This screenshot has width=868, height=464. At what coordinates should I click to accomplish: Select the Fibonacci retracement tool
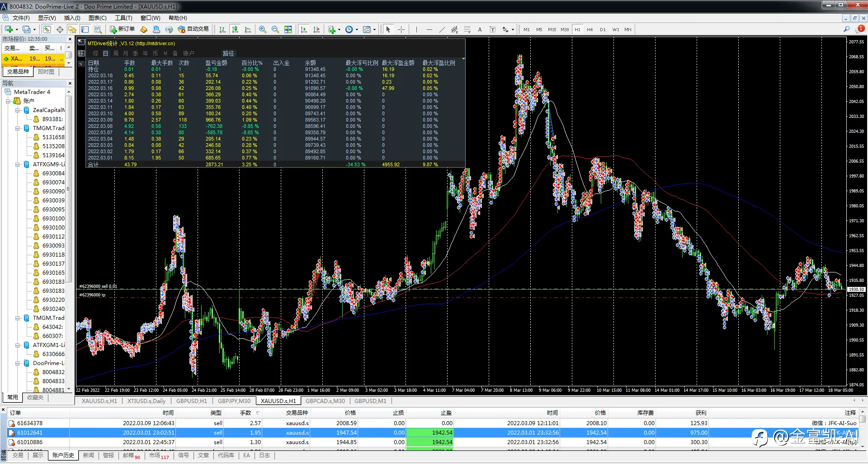click(467, 29)
